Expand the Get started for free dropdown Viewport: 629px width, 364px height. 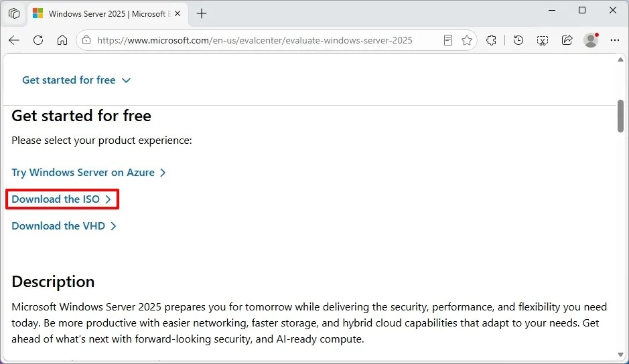point(76,80)
